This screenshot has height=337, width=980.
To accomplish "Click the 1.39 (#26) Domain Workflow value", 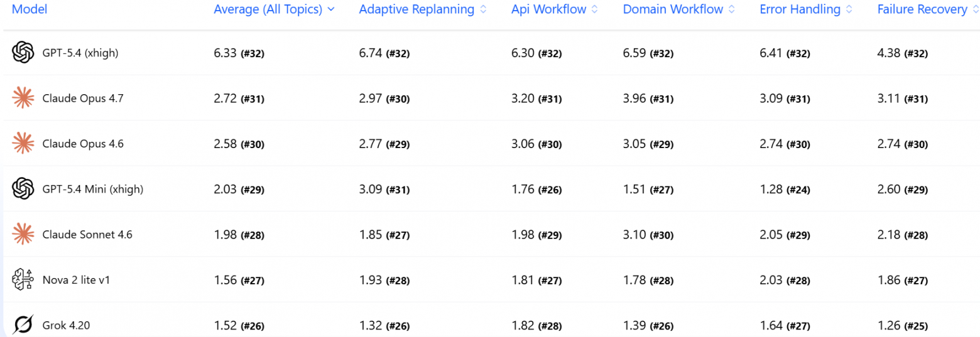I will coord(648,325).
